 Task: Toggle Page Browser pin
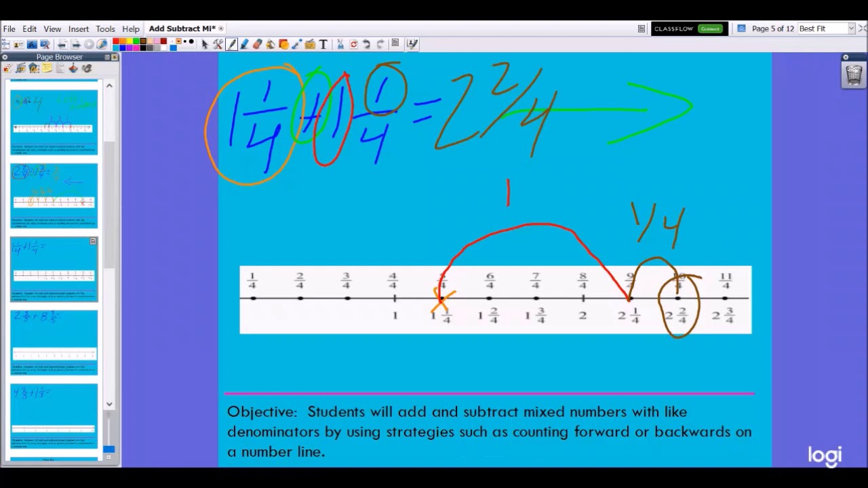[x=115, y=57]
